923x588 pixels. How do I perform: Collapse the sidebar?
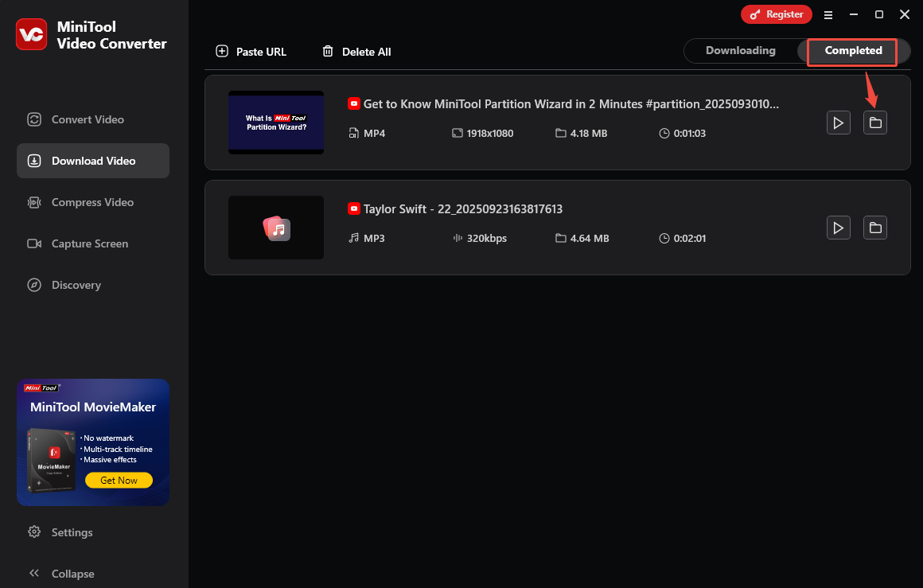[x=61, y=574]
